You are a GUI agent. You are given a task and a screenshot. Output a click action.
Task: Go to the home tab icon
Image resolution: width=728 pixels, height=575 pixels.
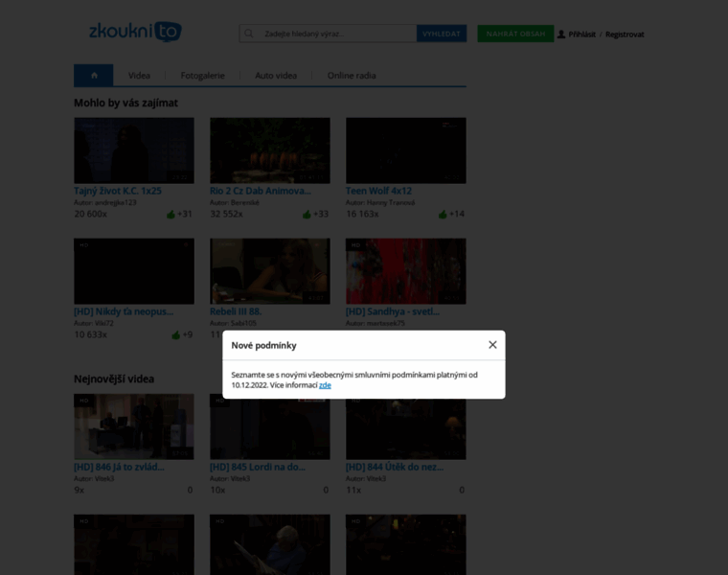94,76
